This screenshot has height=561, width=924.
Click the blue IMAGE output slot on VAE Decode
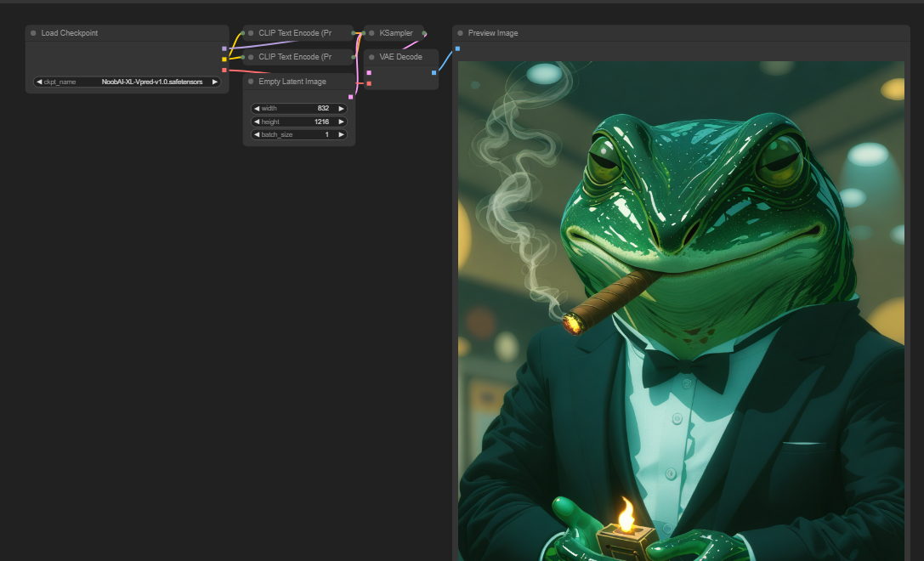[x=434, y=72]
